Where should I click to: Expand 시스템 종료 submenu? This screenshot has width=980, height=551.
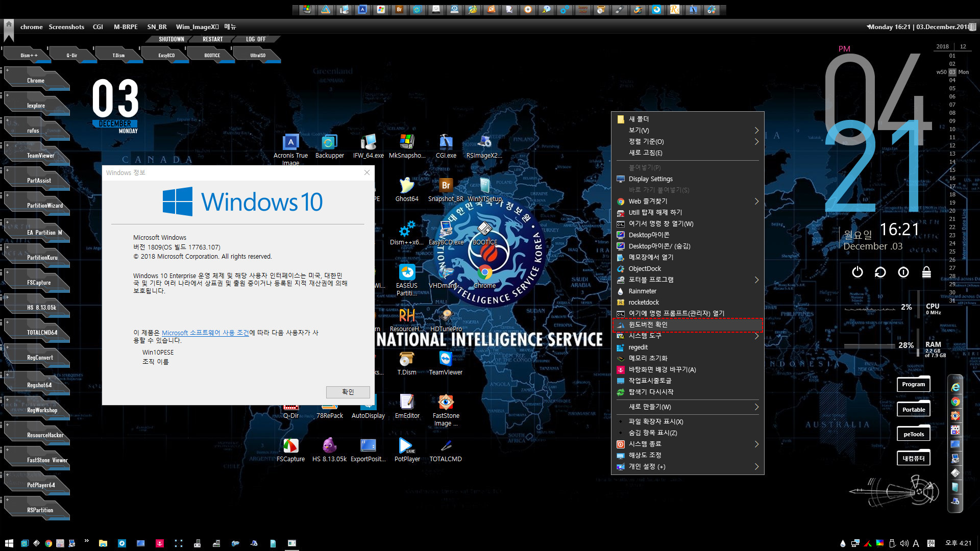(x=688, y=444)
